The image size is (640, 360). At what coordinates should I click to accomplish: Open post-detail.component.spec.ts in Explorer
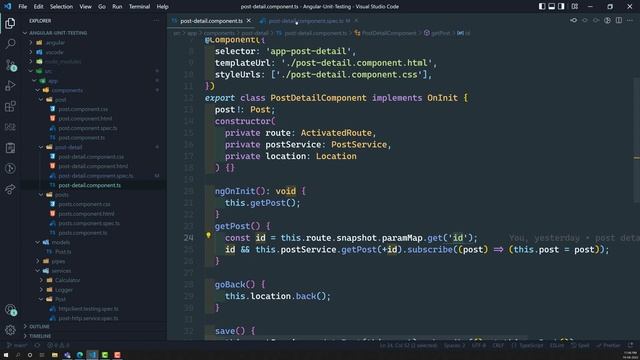(x=96, y=176)
